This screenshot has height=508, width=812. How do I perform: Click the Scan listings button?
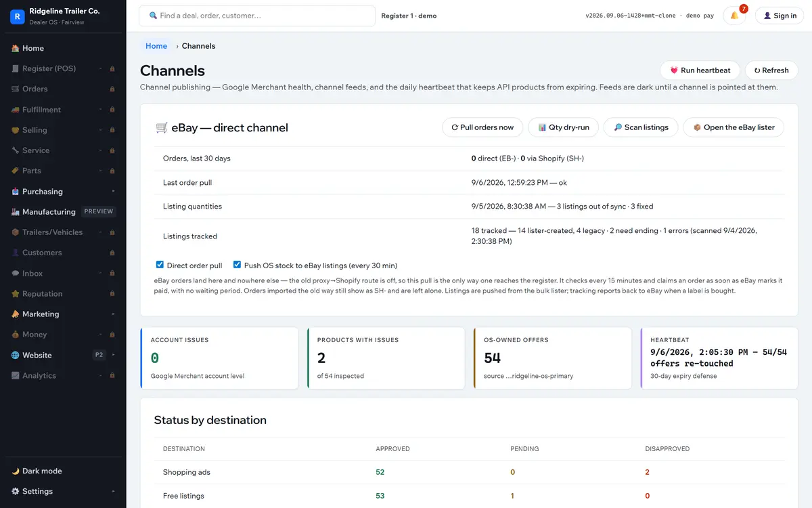(x=641, y=127)
